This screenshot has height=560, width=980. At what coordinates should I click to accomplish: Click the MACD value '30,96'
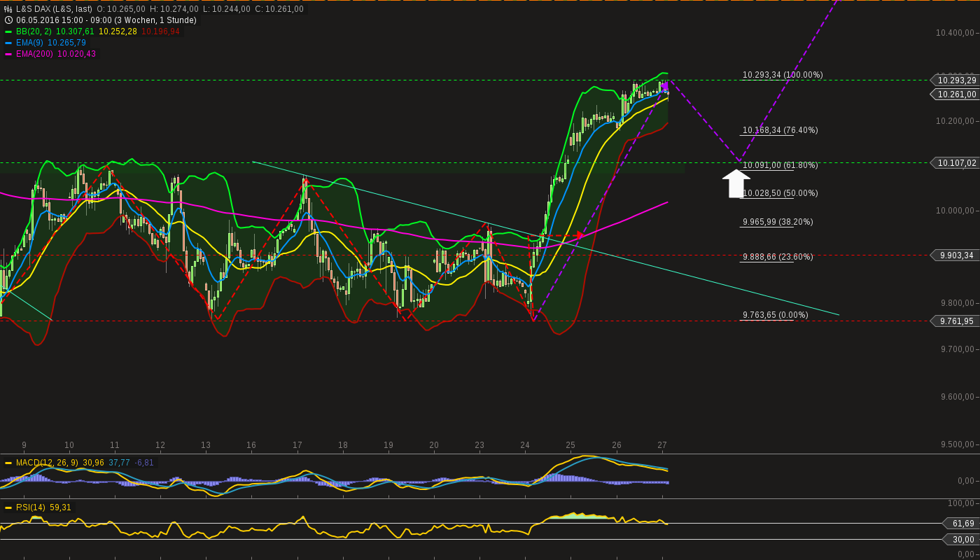pos(93,463)
